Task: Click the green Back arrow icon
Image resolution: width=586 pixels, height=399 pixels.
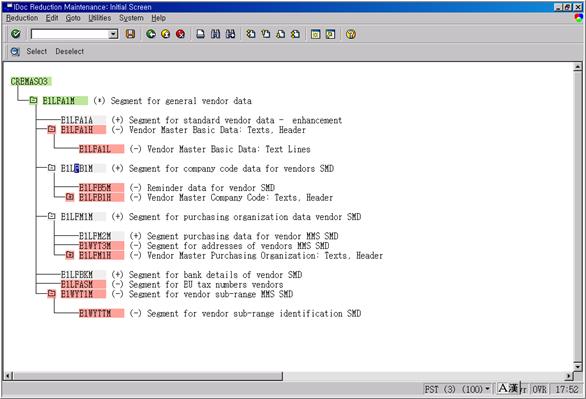Action: pos(151,34)
